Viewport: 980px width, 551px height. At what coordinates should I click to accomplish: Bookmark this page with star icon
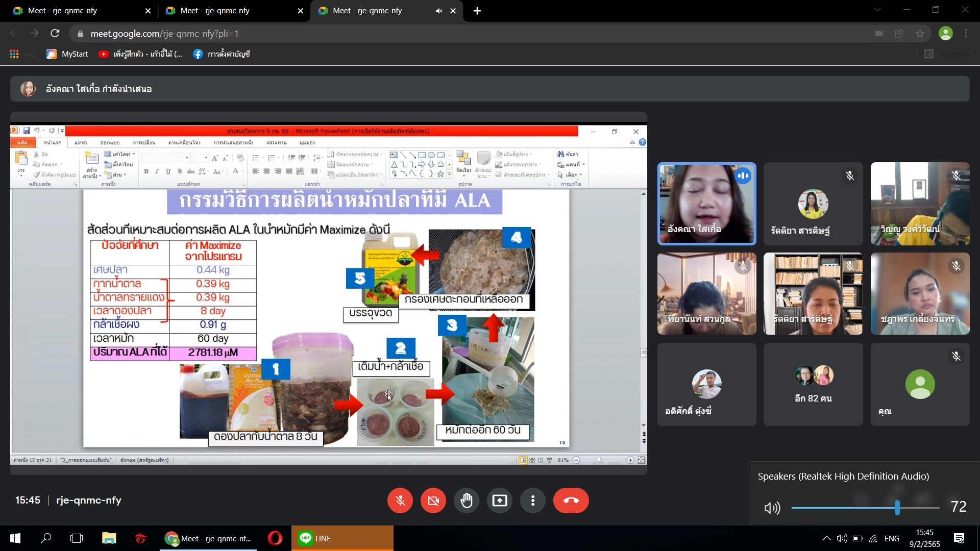pyautogui.click(x=920, y=34)
